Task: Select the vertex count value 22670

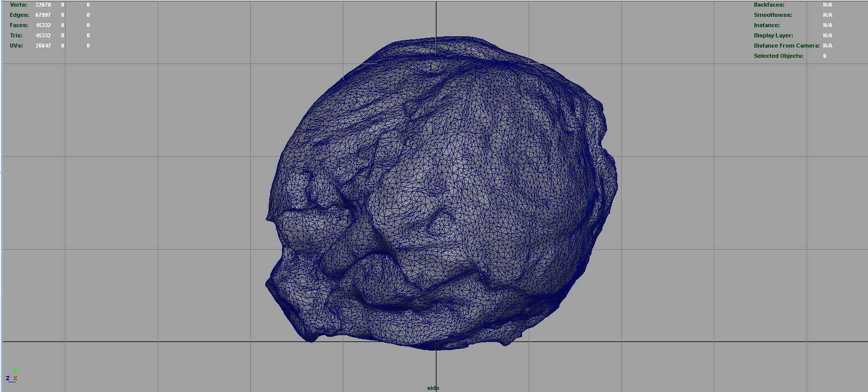Action: click(x=43, y=5)
